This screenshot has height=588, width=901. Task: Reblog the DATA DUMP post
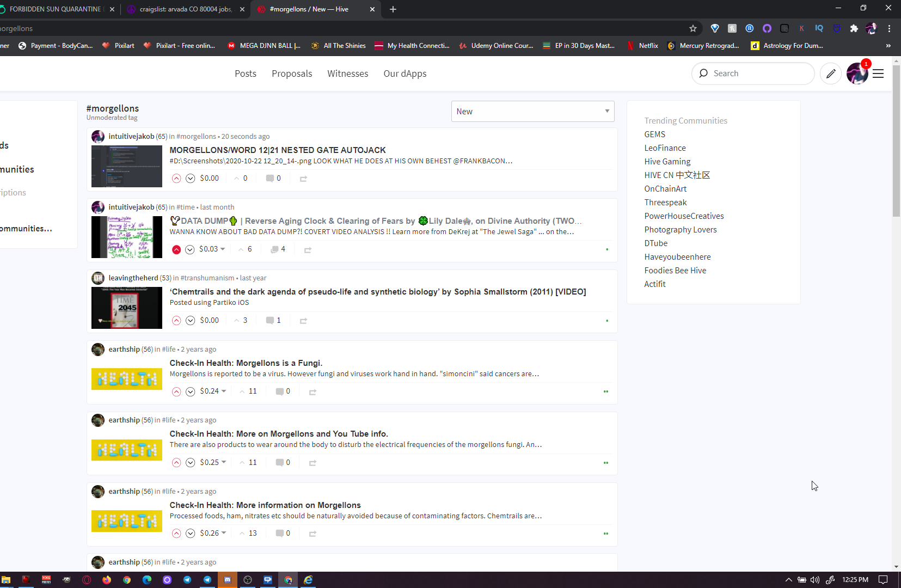tap(308, 250)
